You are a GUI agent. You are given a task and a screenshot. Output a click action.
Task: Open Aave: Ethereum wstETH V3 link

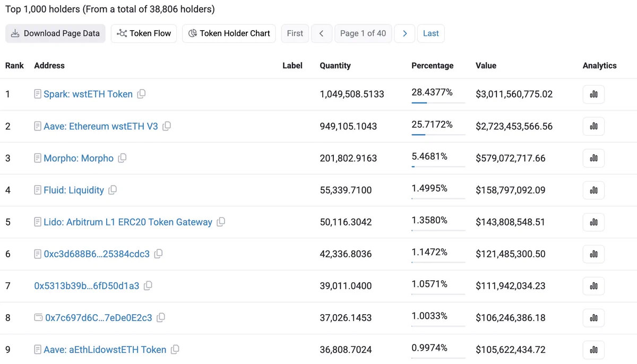pos(101,126)
